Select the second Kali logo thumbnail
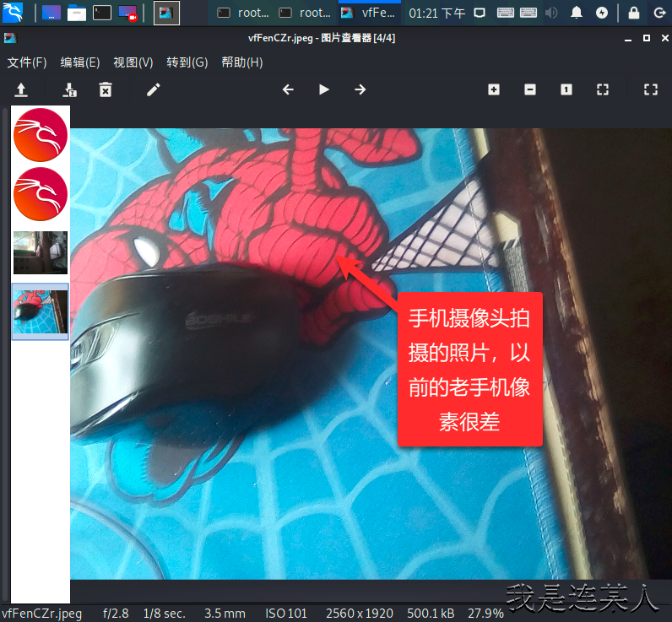Image resolution: width=672 pixels, height=622 pixels. point(41,194)
